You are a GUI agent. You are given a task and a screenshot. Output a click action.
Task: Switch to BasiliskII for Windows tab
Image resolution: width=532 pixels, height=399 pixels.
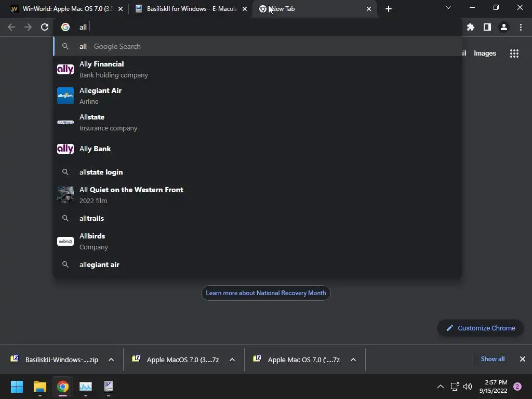[x=190, y=9]
